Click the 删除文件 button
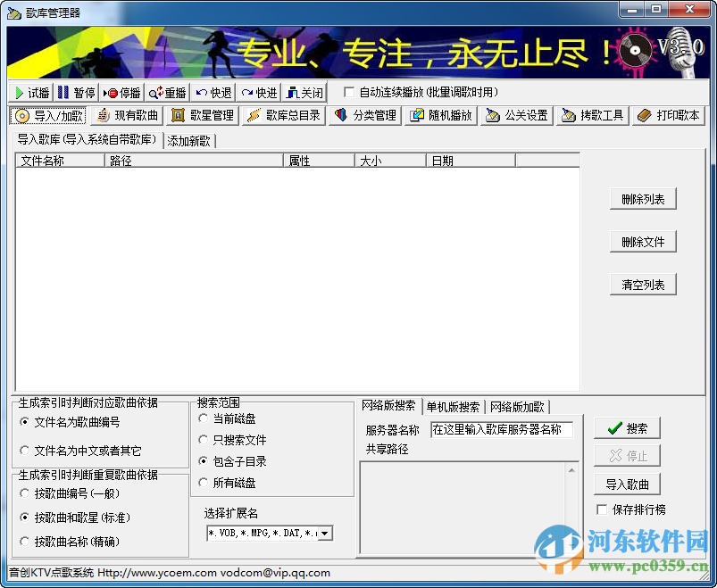717x588 pixels. pyautogui.click(x=643, y=242)
